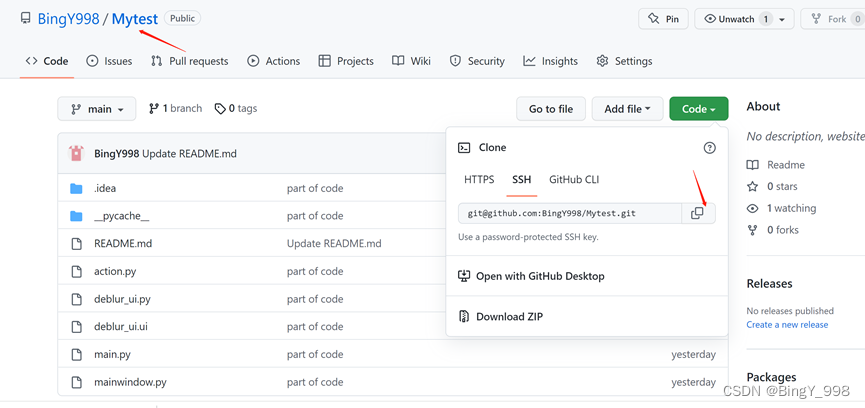Screen dimensions: 865x408
Task: Open the main.py file
Action: 113,355
